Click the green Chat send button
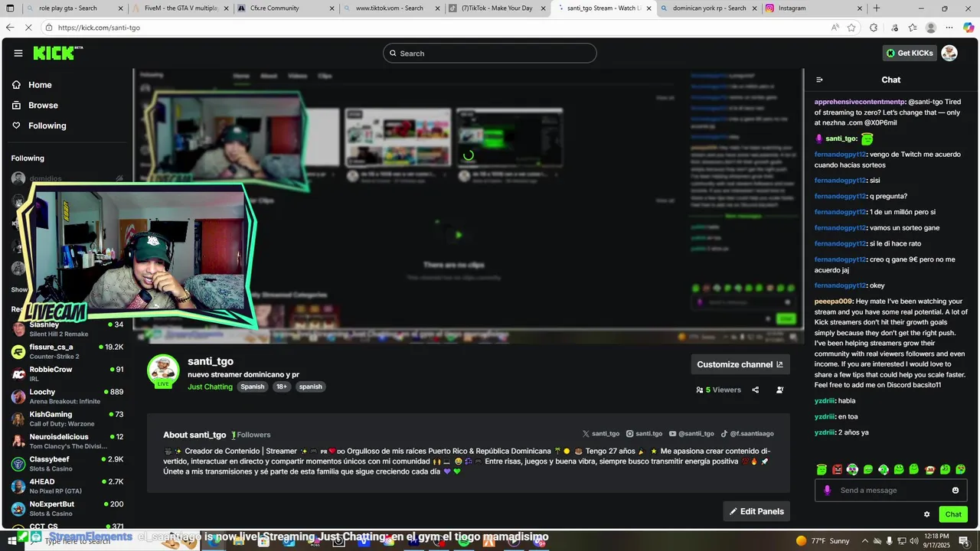The image size is (980, 551). click(x=953, y=514)
